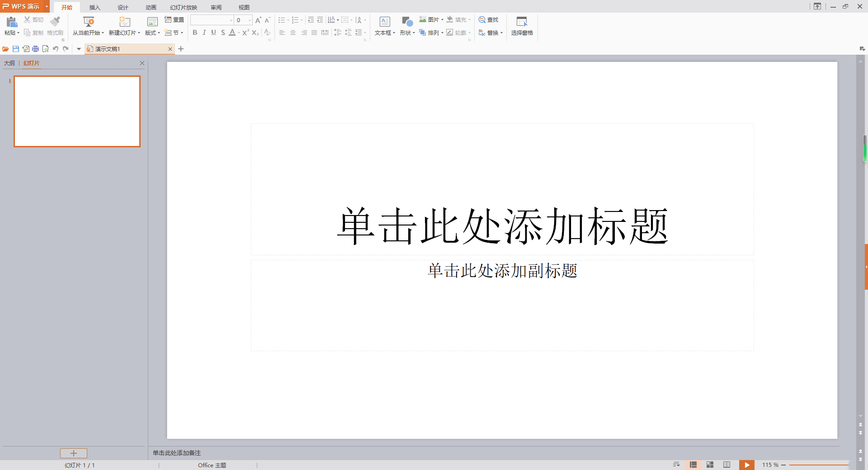Select slide 1 thumbnail in left pane
Image resolution: width=868 pixels, height=470 pixels.
(x=77, y=111)
